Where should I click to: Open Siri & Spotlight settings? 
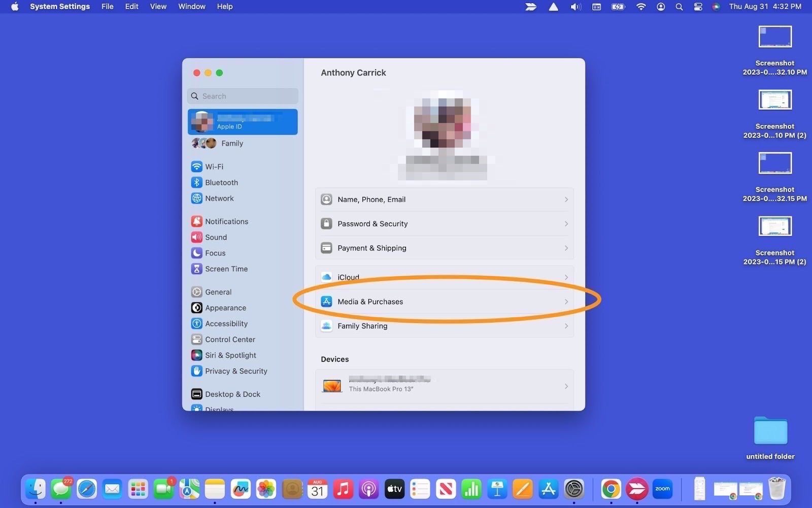pos(230,355)
